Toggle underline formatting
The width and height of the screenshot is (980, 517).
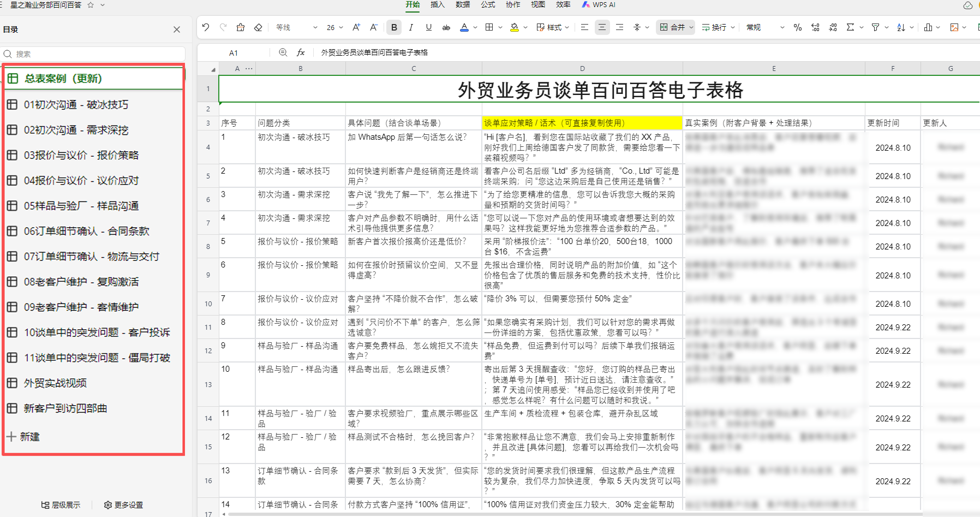[429, 27]
